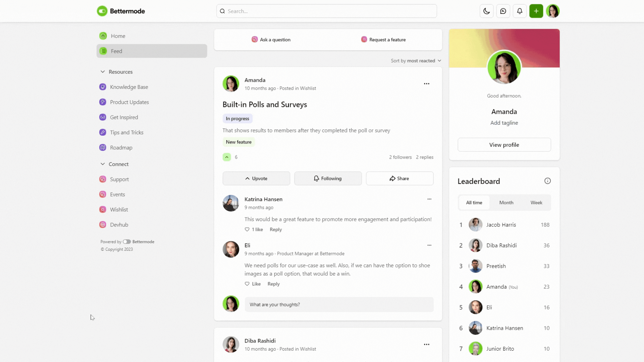The height and width of the screenshot is (362, 644).
Task: Open Knowledge Base sidebar icon
Action: pyautogui.click(x=103, y=87)
